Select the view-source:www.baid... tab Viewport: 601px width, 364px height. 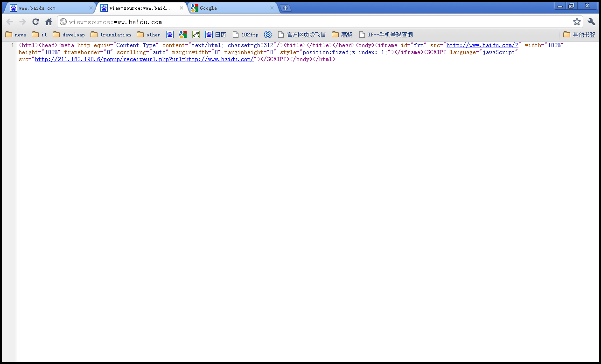click(141, 8)
